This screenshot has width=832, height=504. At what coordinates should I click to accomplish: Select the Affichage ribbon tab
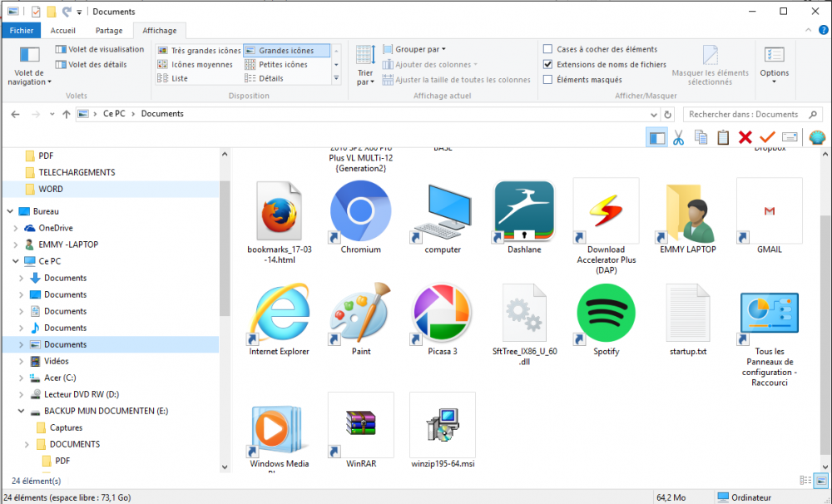click(x=159, y=30)
